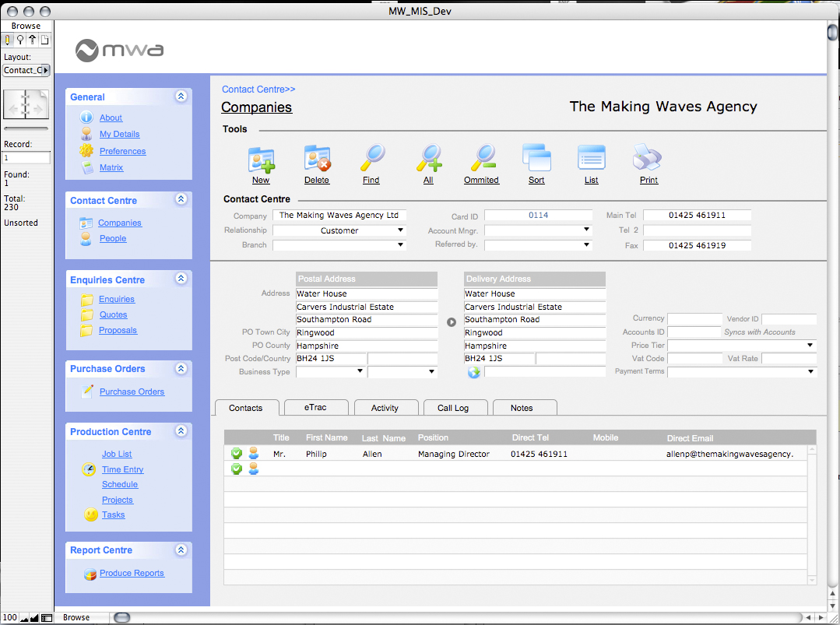Click the 'allenp@themakingwavesagency.' email cell
Viewport: 840px width, 625px height.
point(729,454)
